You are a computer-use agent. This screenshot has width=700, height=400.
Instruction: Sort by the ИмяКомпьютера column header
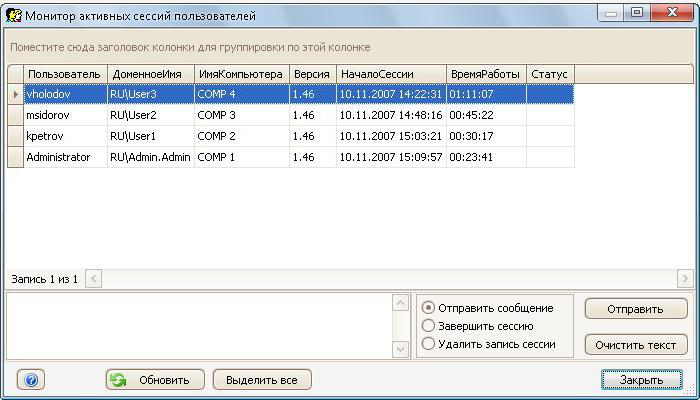click(x=242, y=75)
